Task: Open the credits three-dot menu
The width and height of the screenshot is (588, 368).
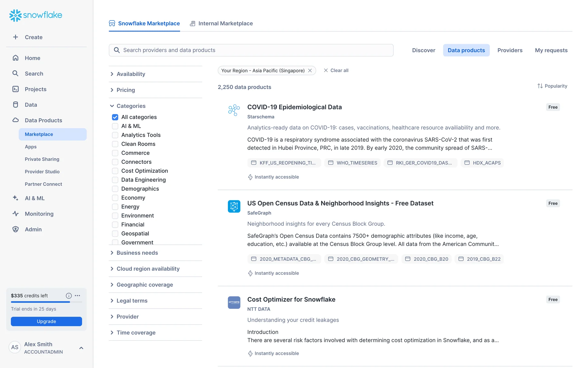Action: (x=77, y=296)
